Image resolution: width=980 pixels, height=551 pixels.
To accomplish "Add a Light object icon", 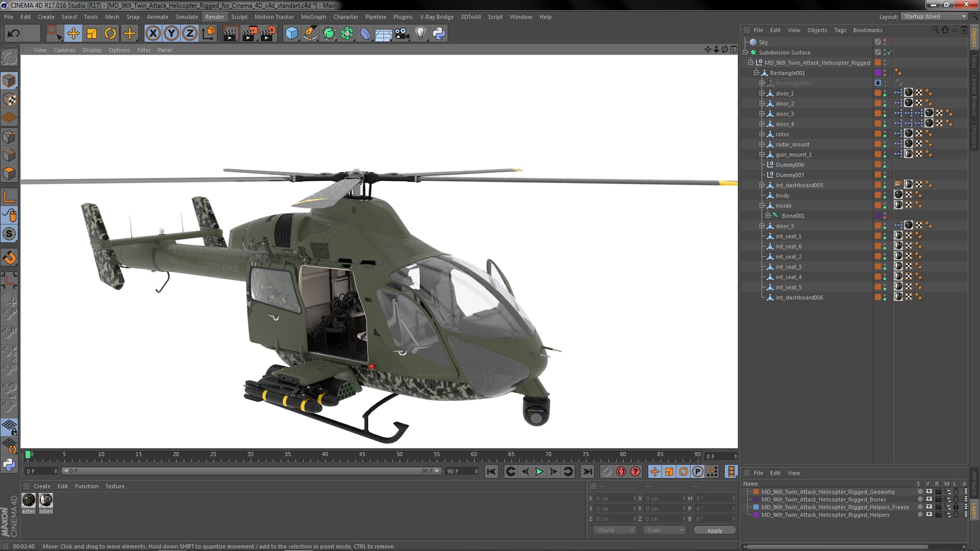I will click(420, 34).
